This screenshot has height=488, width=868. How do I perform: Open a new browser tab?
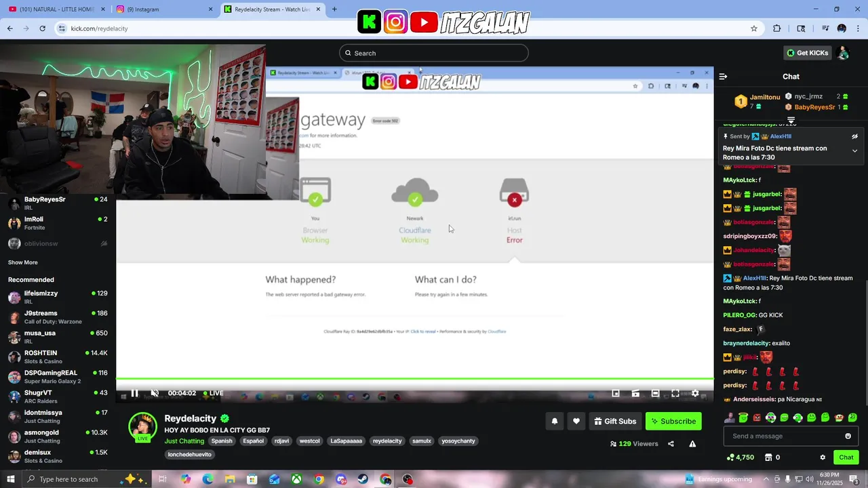coord(334,9)
